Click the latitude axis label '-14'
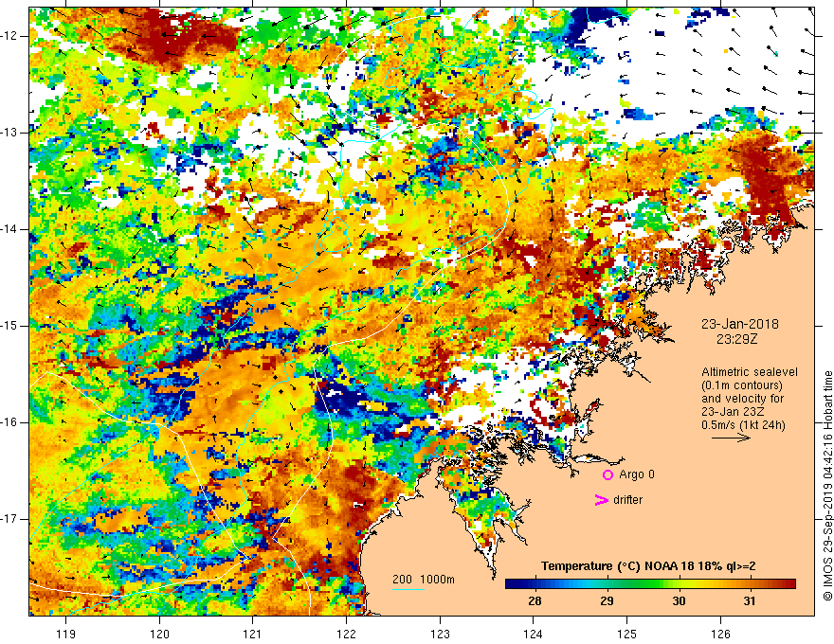The height and width of the screenshot is (644, 834). click(x=9, y=229)
